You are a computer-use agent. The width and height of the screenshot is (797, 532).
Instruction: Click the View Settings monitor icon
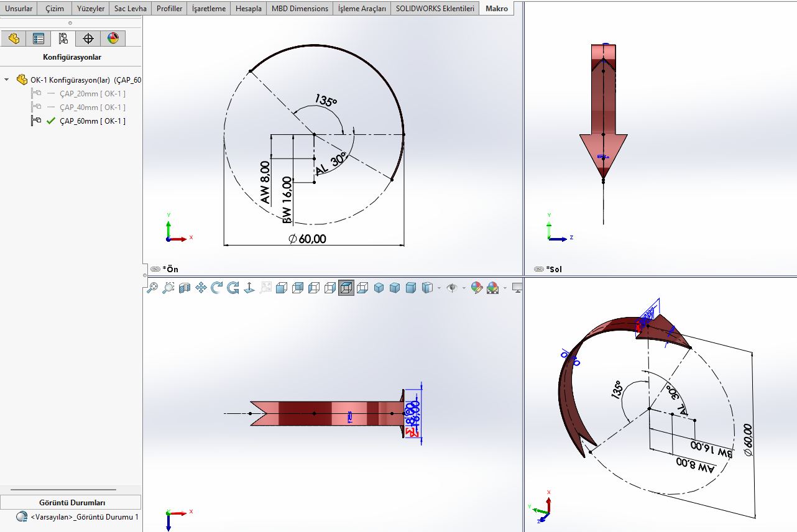click(517, 288)
